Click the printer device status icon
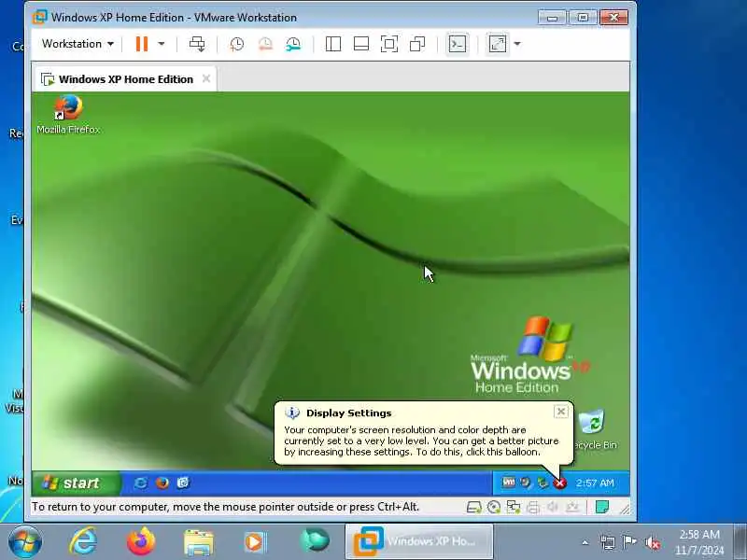Viewport: 747px width, 560px height. point(533,508)
